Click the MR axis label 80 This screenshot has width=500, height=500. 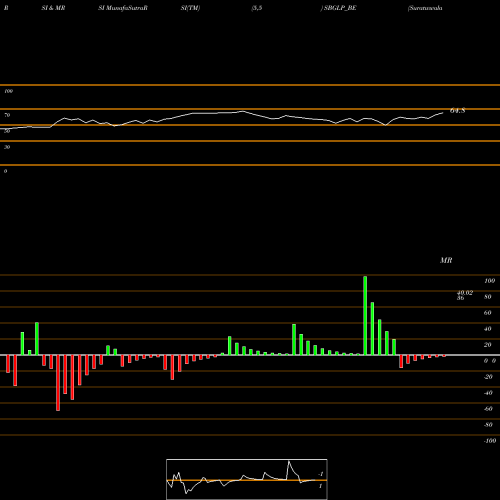click(x=488, y=297)
